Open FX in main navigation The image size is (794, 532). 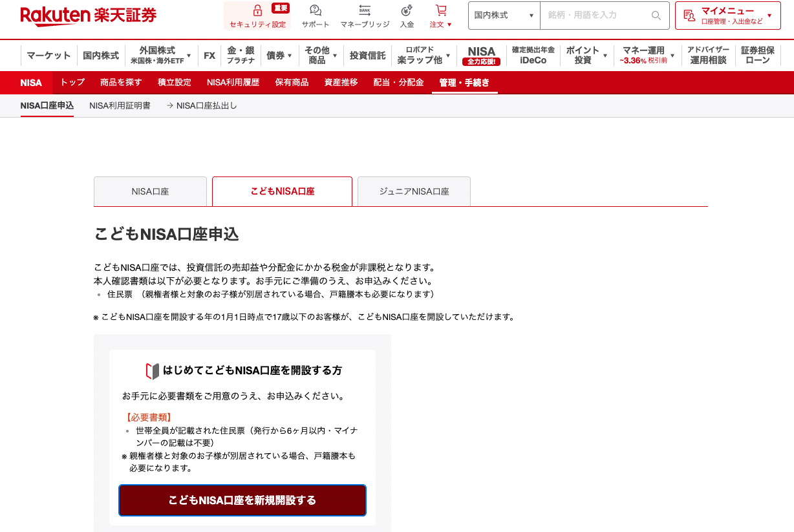pyautogui.click(x=209, y=56)
